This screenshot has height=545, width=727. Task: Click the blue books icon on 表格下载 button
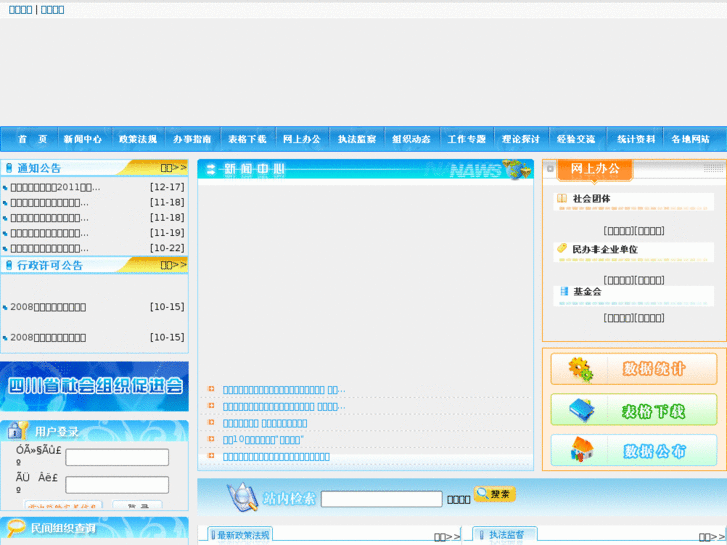pyautogui.click(x=581, y=410)
